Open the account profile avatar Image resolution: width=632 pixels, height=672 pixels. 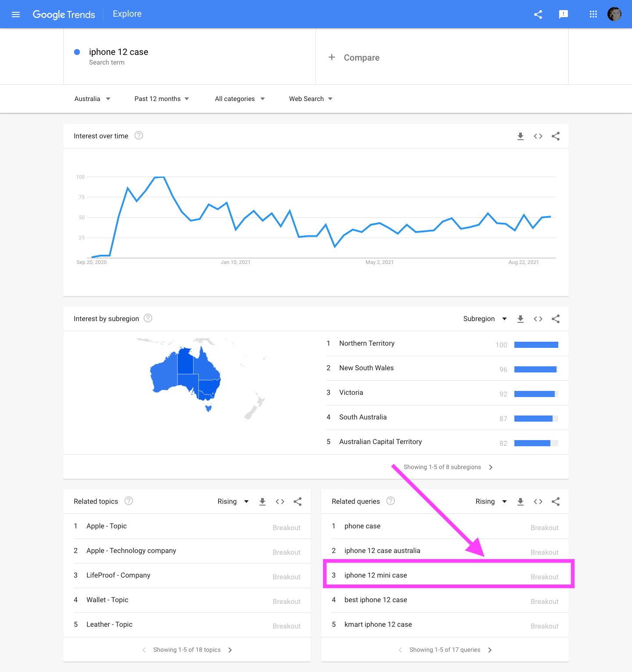[614, 14]
